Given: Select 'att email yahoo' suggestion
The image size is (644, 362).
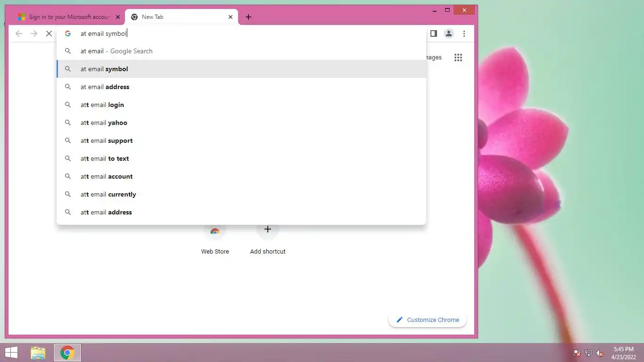Looking at the screenshot, I should click(241, 123).
